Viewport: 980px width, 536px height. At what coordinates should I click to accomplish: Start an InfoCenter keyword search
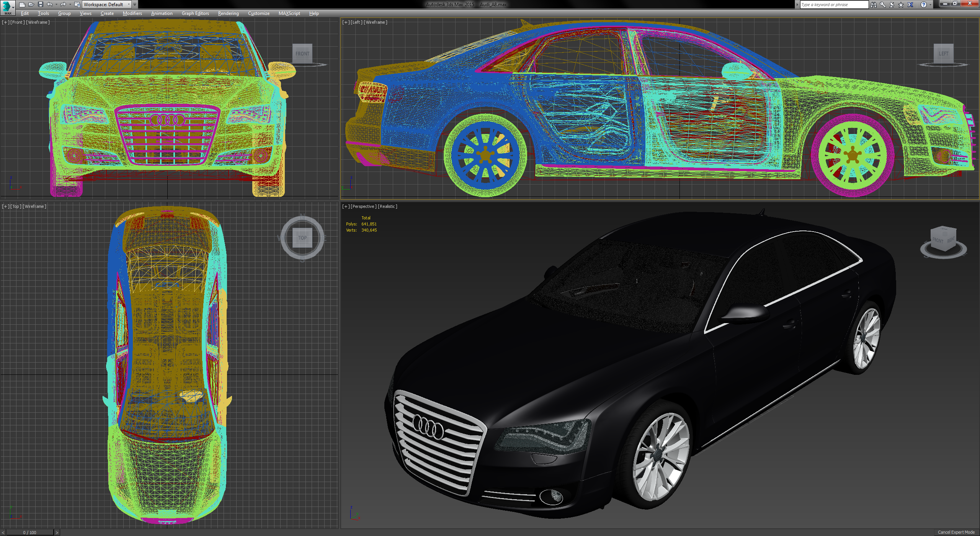[874, 5]
